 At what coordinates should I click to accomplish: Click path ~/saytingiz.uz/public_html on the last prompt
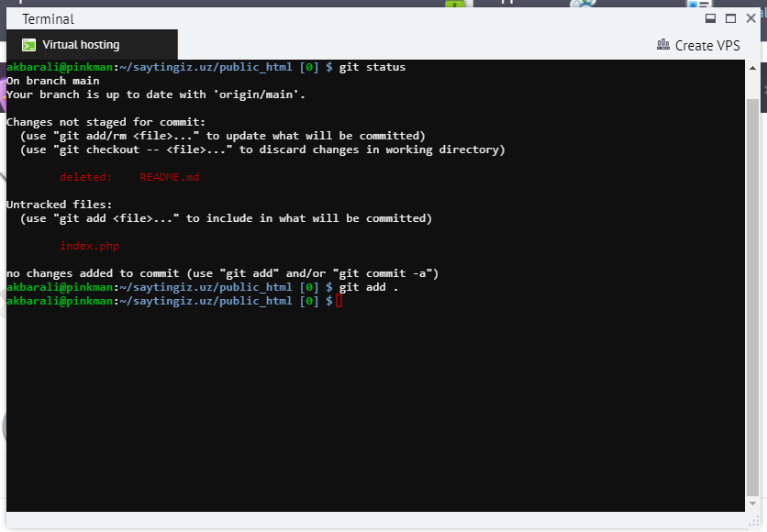pos(206,301)
